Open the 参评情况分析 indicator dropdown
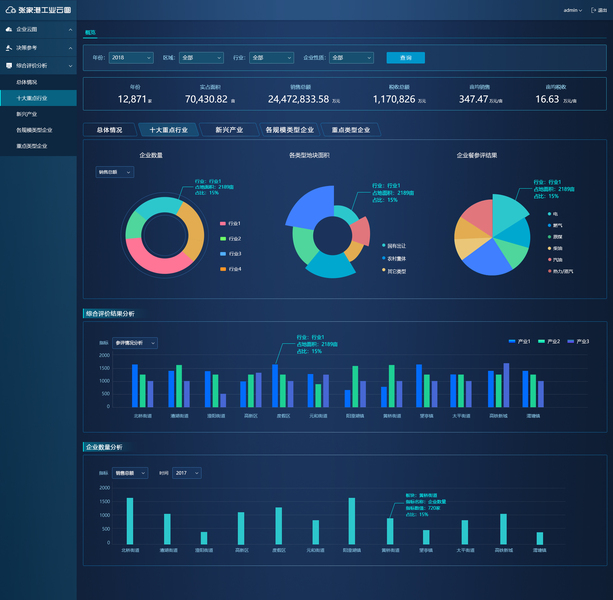 tap(135, 343)
